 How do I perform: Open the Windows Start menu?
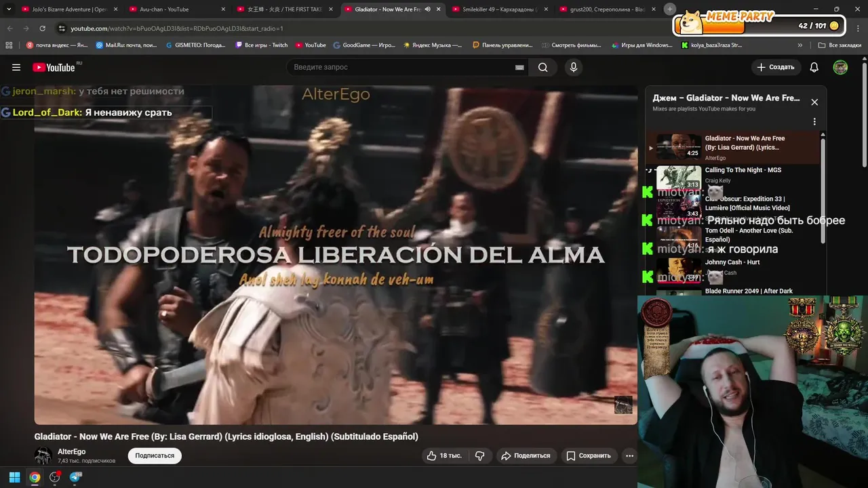click(14, 477)
